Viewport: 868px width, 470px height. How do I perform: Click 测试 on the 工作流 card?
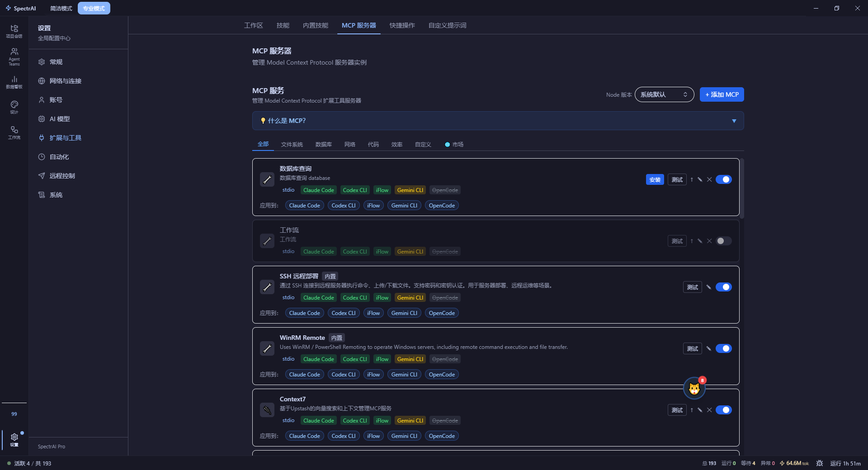click(677, 241)
